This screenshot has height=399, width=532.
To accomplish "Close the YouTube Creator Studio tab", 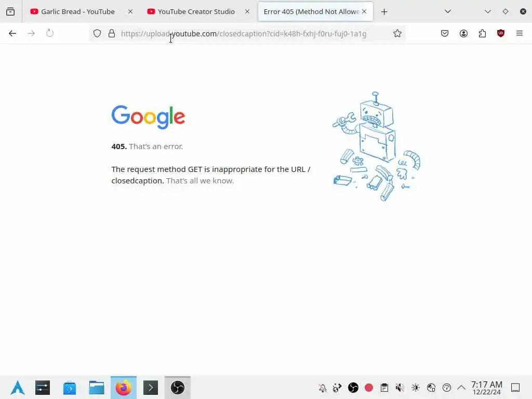I will [247, 11].
